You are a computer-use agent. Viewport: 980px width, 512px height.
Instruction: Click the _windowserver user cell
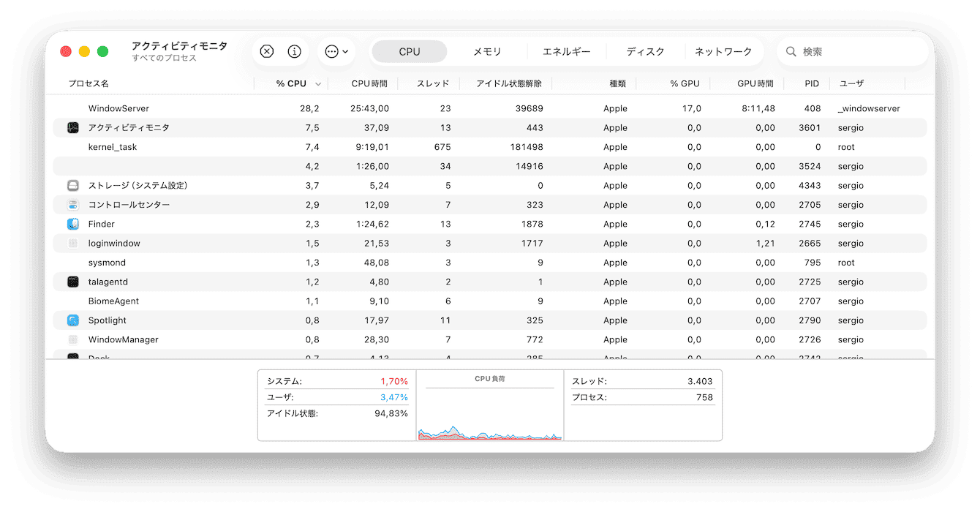[869, 108]
